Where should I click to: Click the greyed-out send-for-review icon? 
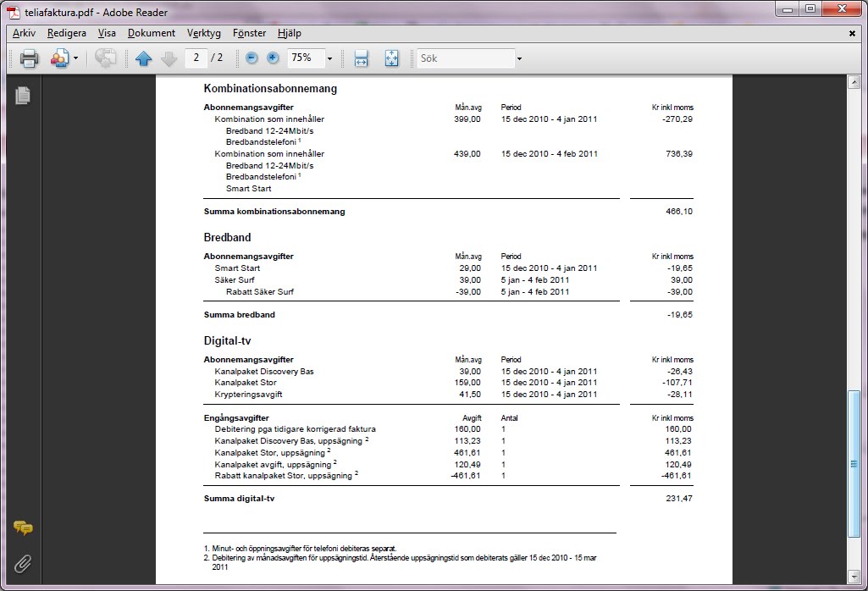point(105,58)
